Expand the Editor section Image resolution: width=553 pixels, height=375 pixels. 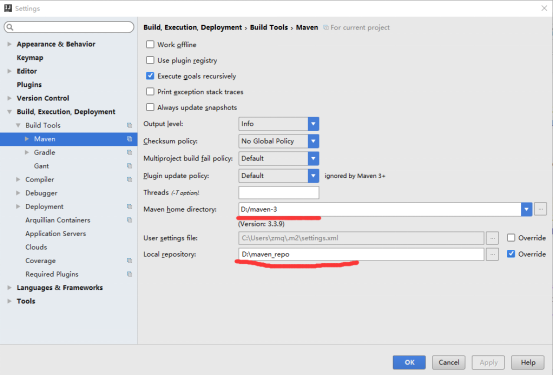[10, 71]
